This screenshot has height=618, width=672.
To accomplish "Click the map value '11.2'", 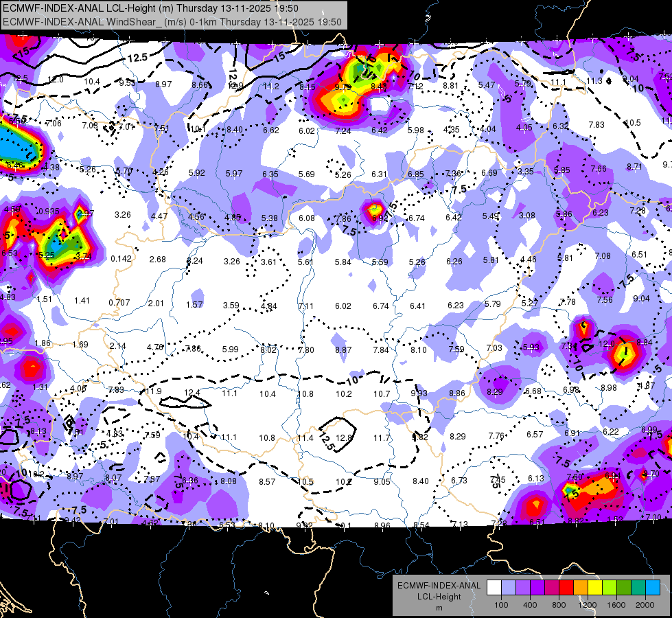I will point(271,87).
